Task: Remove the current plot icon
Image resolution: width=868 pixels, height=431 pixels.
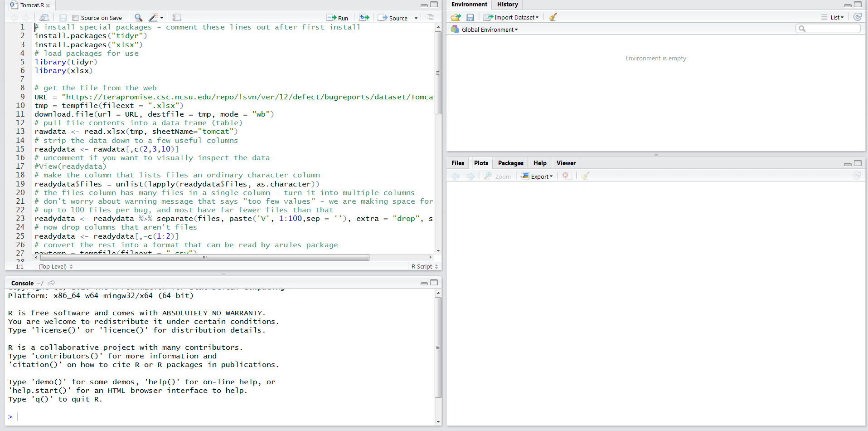Action: [566, 176]
